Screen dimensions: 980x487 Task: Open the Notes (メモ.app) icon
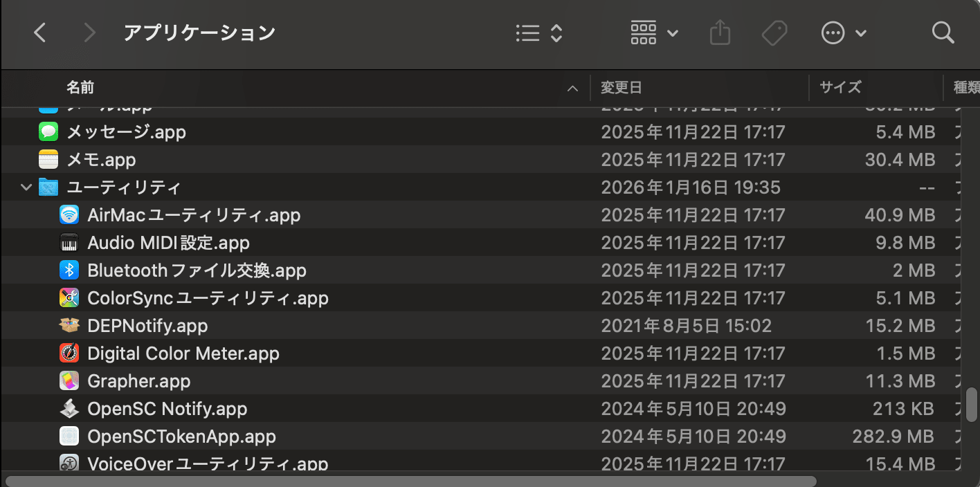pos(48,159)
